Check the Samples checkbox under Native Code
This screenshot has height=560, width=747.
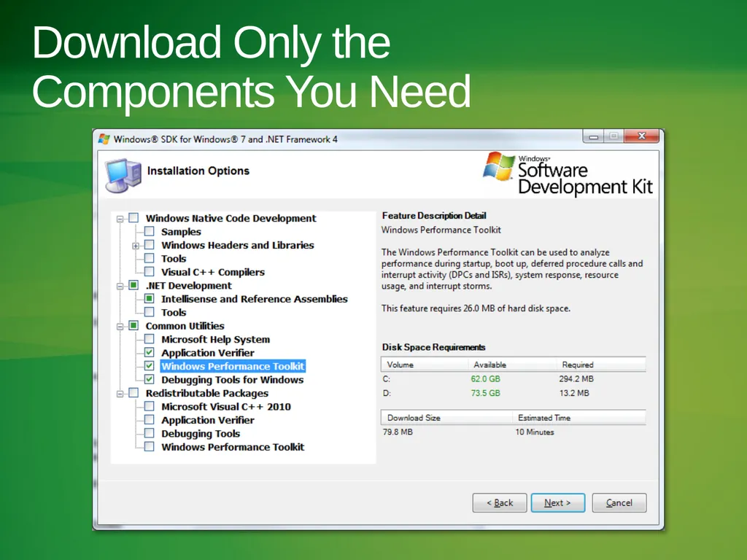[150, 231]
